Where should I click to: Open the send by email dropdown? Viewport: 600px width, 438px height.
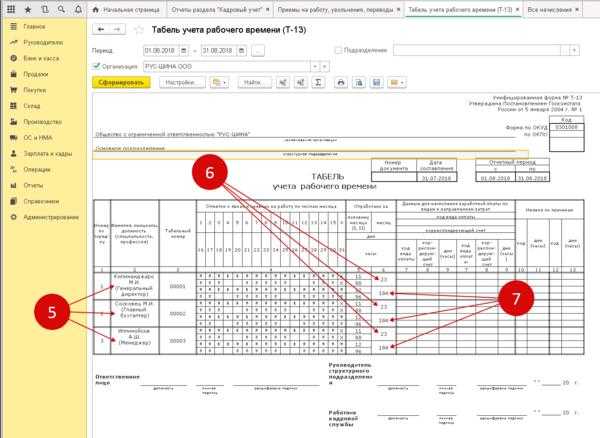(x=397, y=83)
